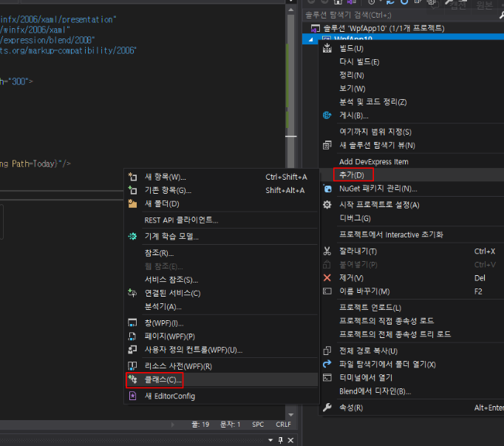This screenshot has height=446, width=504.
Task: Open the 보기(W) submenu
Action: [353, 89]
